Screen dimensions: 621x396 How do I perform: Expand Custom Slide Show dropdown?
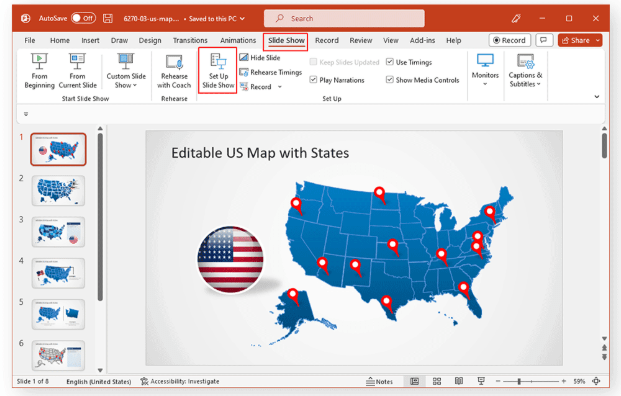tap(126, 71)
